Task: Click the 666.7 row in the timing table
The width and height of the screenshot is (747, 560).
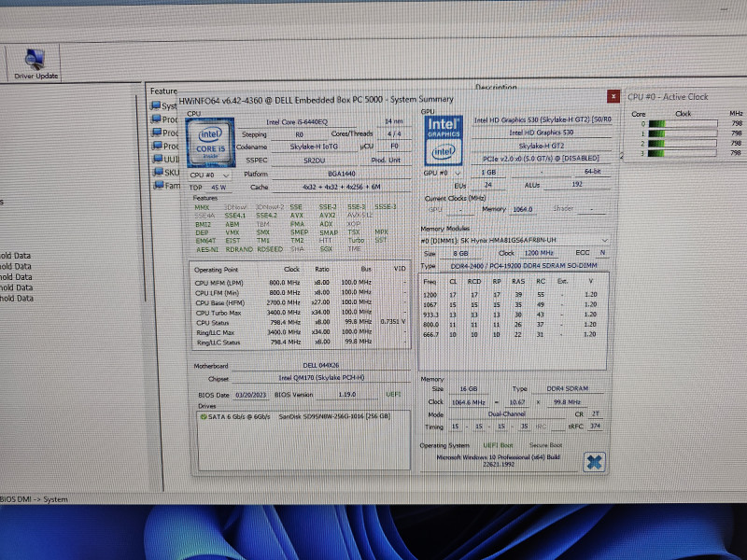Action: tap(510, 335)
